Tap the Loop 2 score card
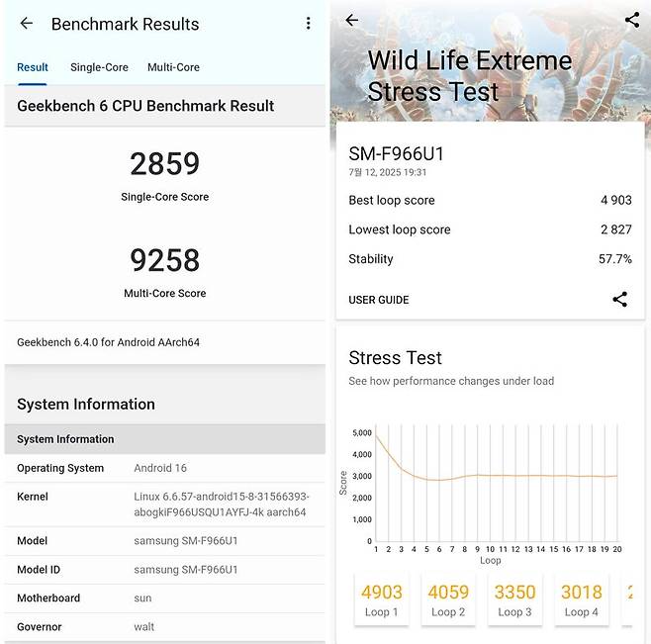651x644 pixels. click(x=448, y=598)
